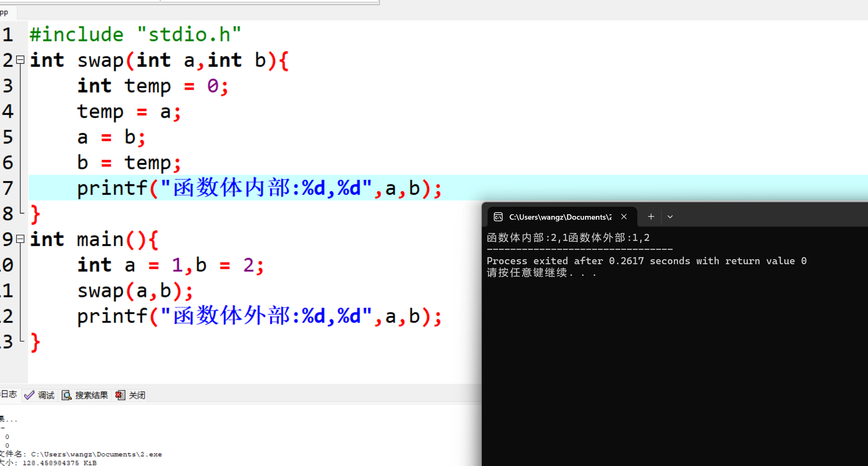Collapse the main function fold marker
Viewport: 868px width, 466px height.
pyautogui.click(x=20, y=239)
